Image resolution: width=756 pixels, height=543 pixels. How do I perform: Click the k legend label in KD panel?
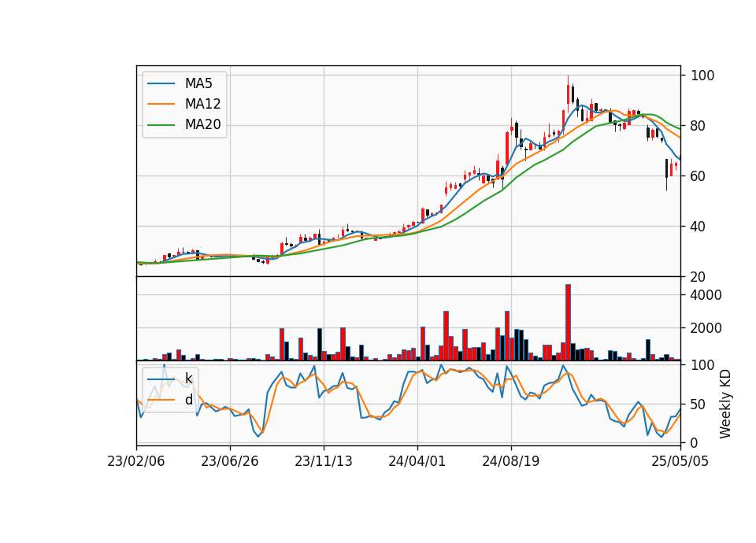(x=188, y=379)
